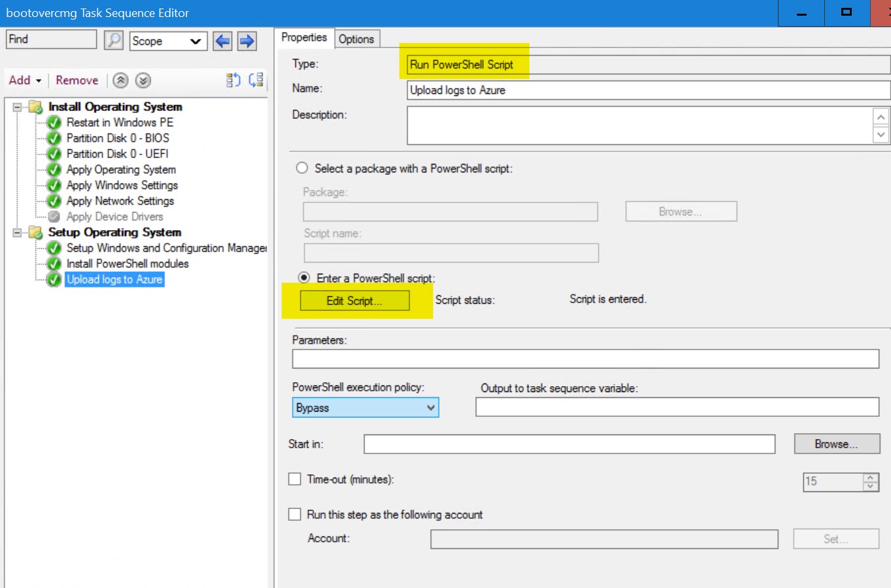The image size is (891, 588).
Task: Open PowerShell execution policy Bypass dropdown
Action: click(365, 408)
